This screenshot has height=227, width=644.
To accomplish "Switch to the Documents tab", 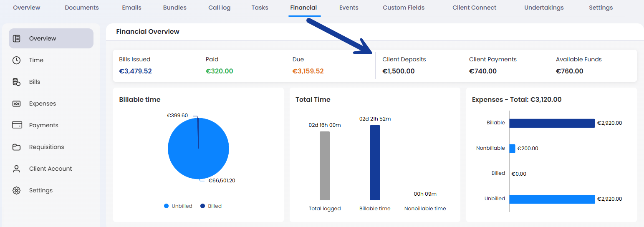I will click(x=82, y=8).
